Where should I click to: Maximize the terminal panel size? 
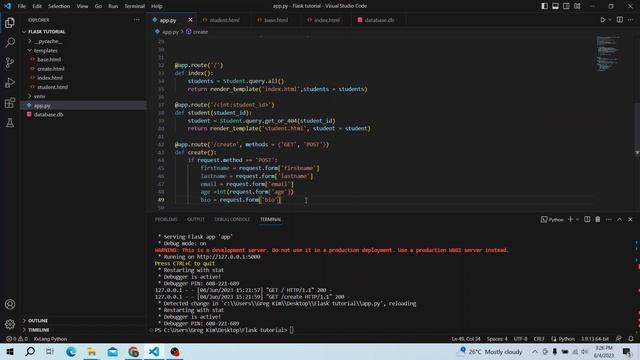pyautogui.click(x=619, y=219)
